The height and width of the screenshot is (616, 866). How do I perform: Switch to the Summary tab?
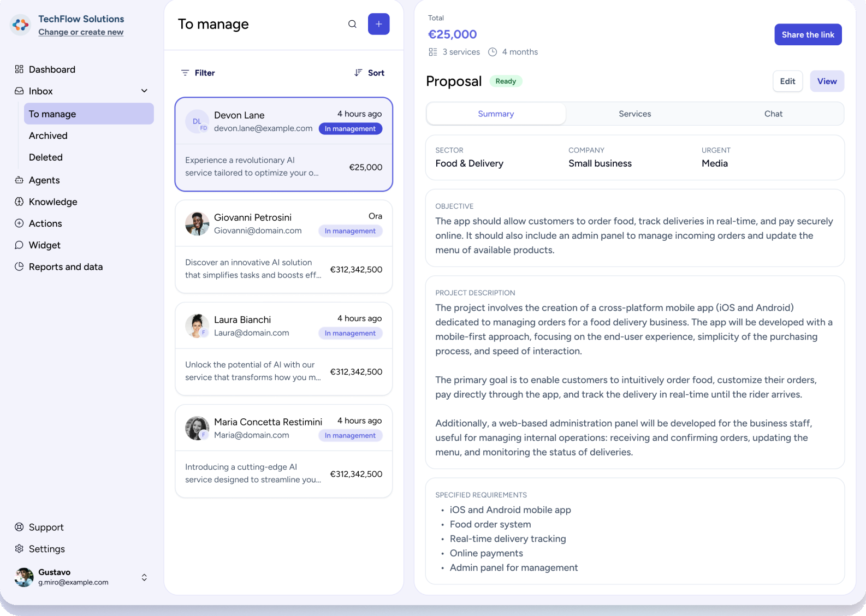[496, 114]
